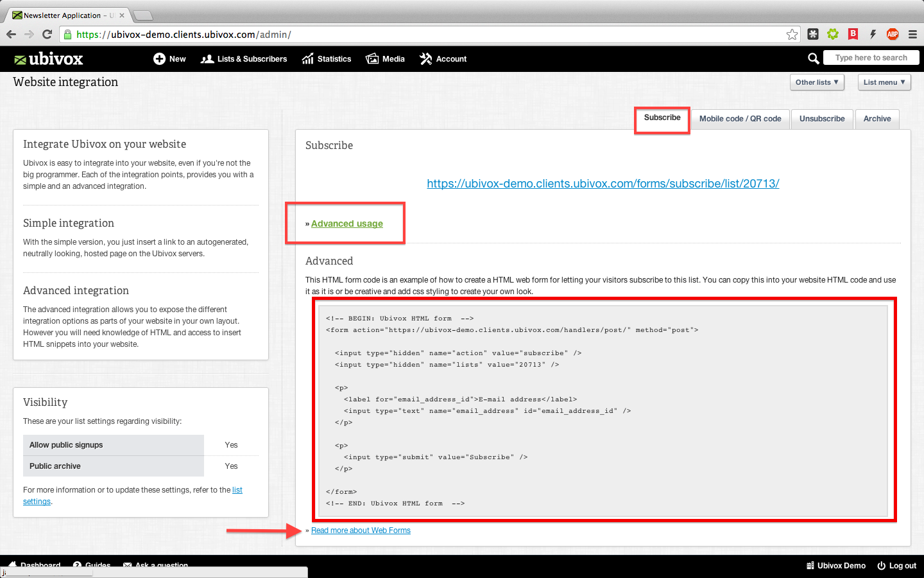Screen dimensions: 924x578
Task: Close the Newsletter Application browser tab
Action: tap(122, 15)
